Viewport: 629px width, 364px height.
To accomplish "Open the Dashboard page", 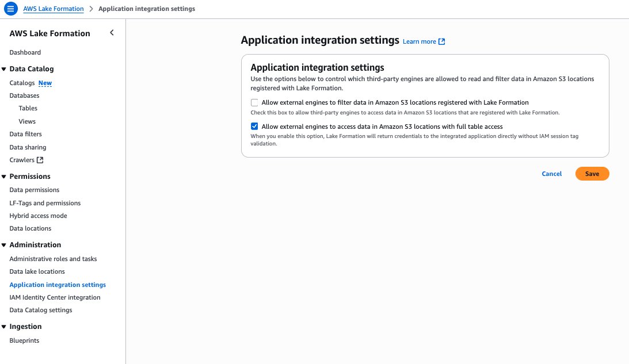I will (25, 52).
